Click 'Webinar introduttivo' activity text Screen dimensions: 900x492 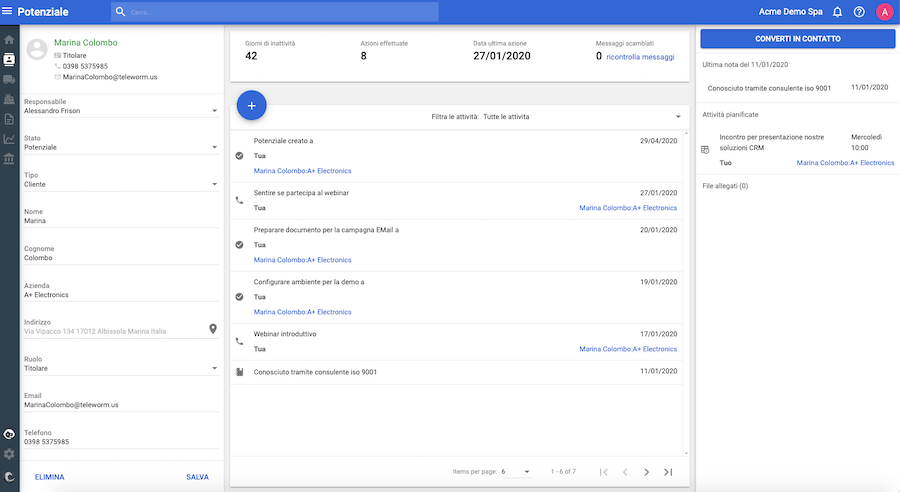[285, 334]
